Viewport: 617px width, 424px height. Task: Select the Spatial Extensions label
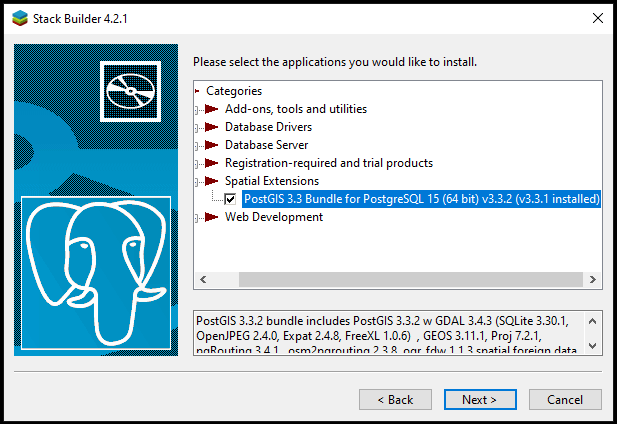(272, 181)
